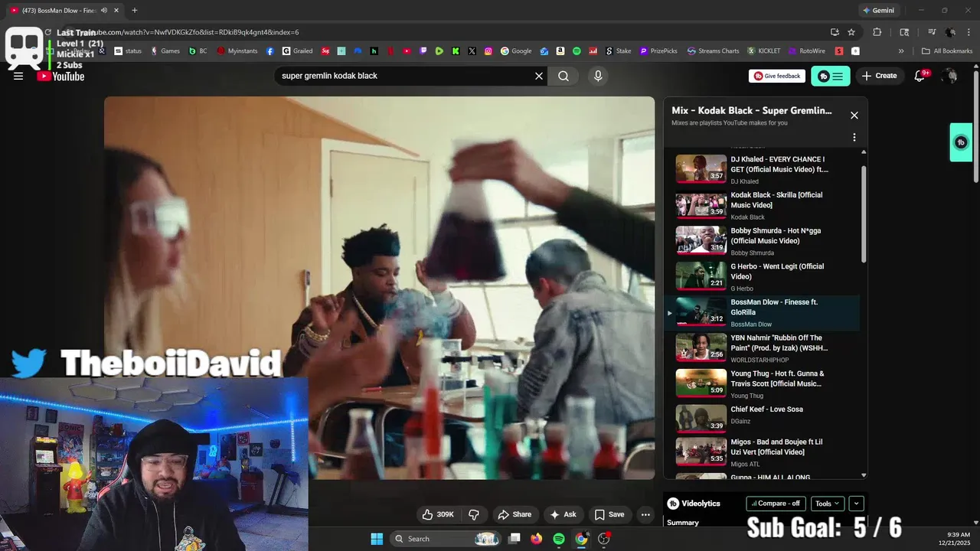Image resolution: width=980 pixels, height=551 pixels.
Task: Open the Google bookmark
Action: coord(516,51)
